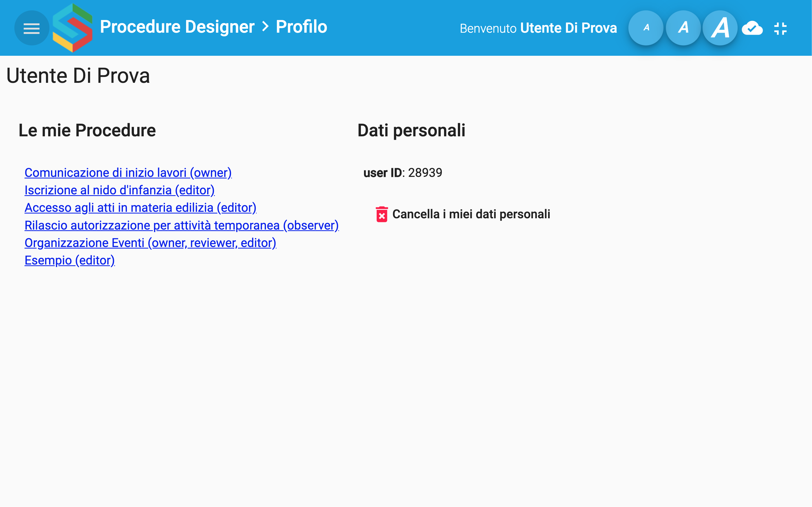This screenshot has width=812, height=507.
Task: Open the Esempio (editor) link
Action: 69,260
